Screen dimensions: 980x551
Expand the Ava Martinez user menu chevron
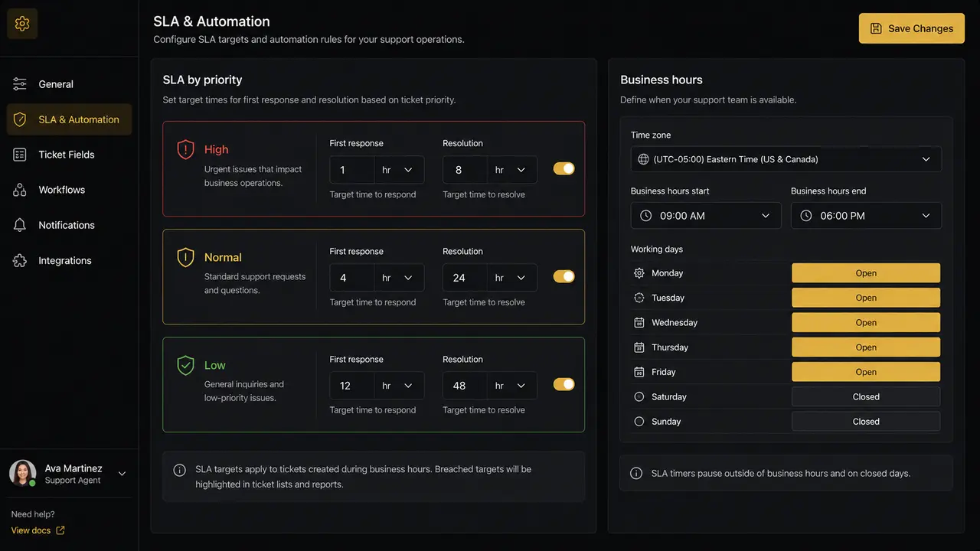(122, 474)
